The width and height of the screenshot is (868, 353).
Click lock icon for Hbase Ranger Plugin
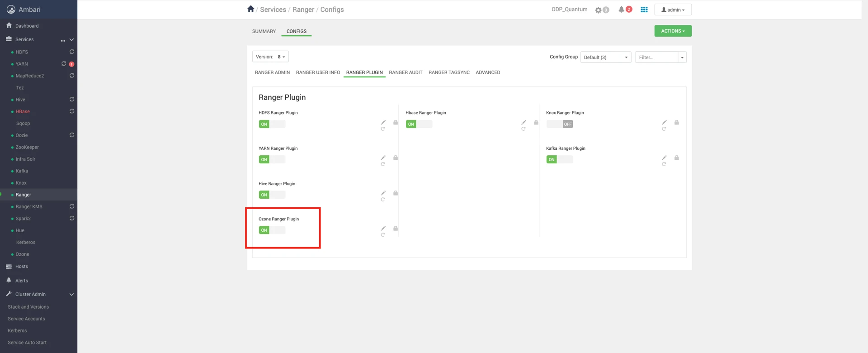click(x=536, y=122)
